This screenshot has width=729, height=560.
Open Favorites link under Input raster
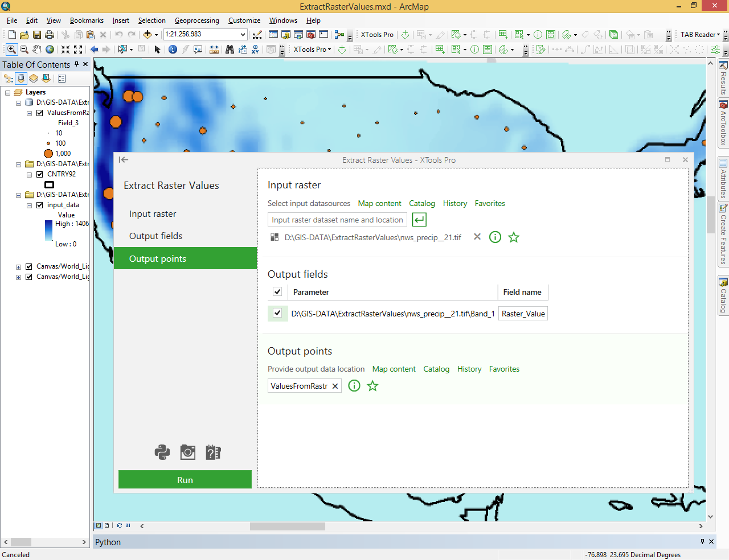click(490, 203)
